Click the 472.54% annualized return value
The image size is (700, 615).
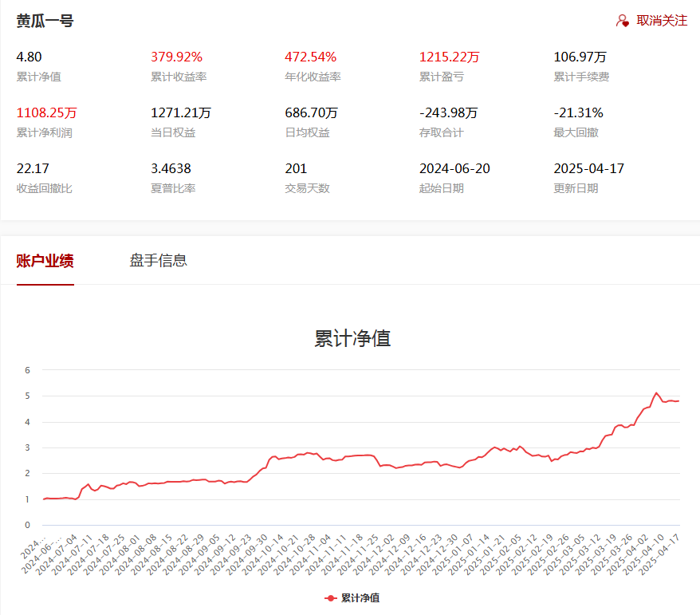tap(311, 57)
